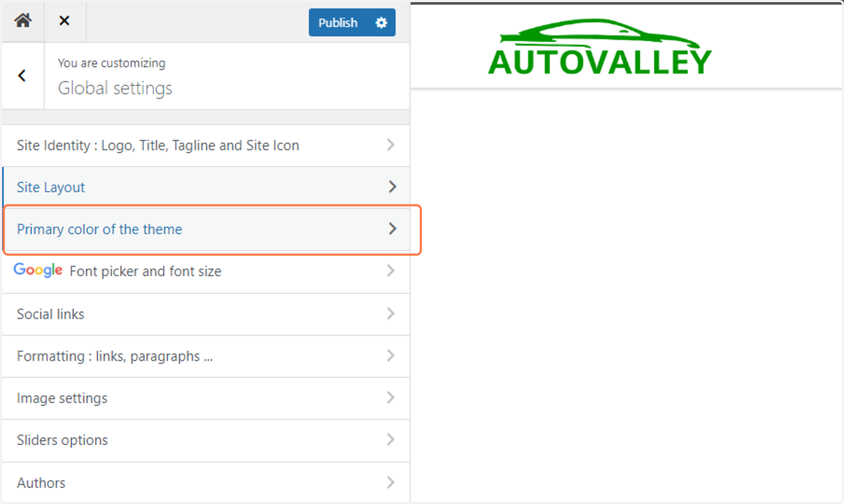The image size is (844, 504).
Task: Expand chevron on the Formatting row
Action: [391, 356]
